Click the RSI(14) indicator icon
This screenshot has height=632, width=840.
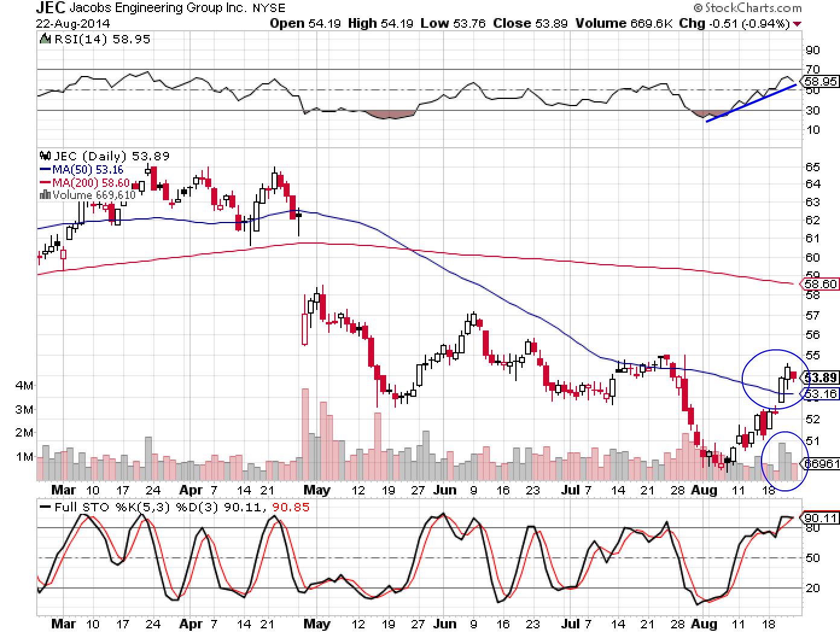pyautogui.click(x=45, y=39)
